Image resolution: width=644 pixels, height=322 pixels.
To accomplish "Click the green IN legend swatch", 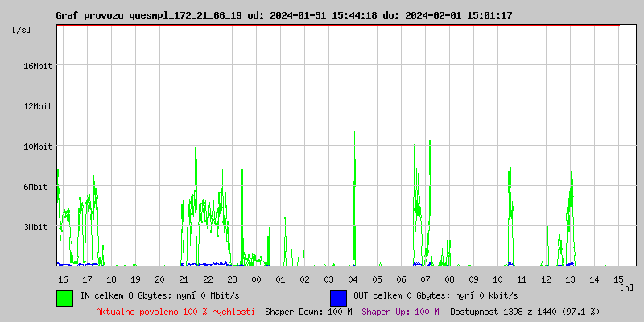I will pos(64,297).
